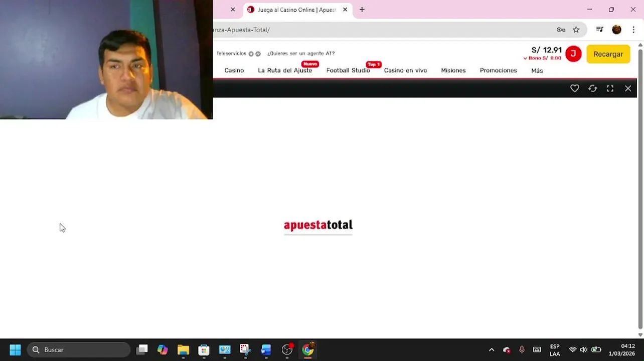Close the Juega al Casino Online tab
644x361 pixels.
point(345,10)
